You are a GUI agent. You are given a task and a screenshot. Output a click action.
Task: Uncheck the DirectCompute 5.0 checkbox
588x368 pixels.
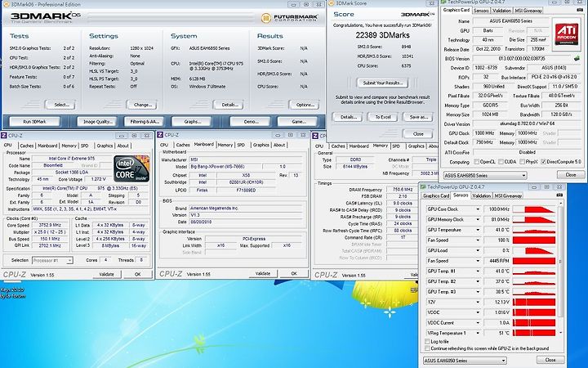tap(543, 162)
